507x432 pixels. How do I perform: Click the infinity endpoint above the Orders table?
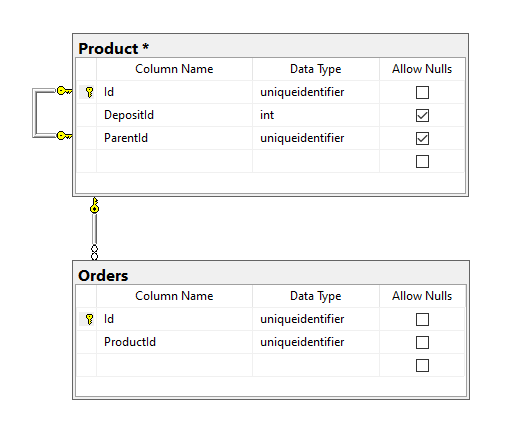[x=95, y=253]
